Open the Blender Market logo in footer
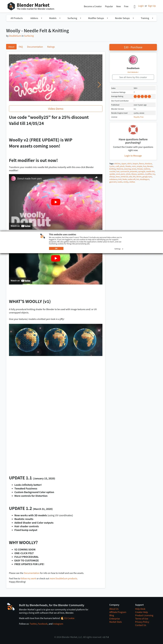The image size is (163, 644). point(11,606)
